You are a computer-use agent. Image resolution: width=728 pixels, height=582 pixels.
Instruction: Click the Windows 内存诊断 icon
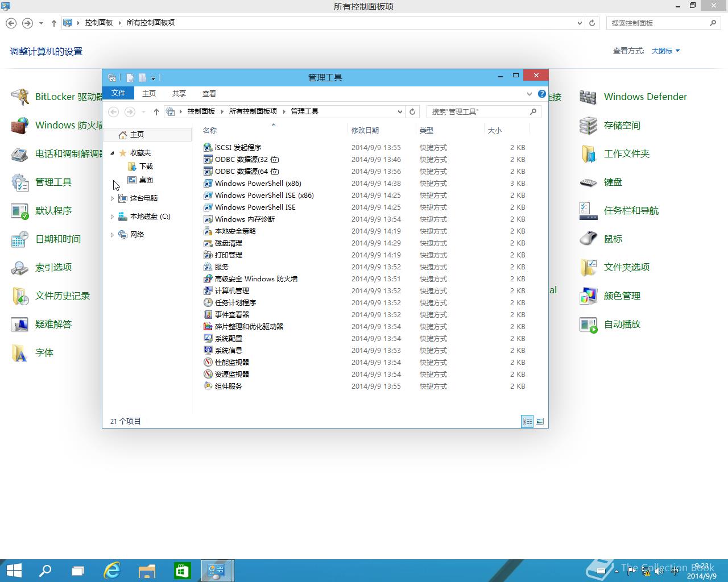coord(208,219)
